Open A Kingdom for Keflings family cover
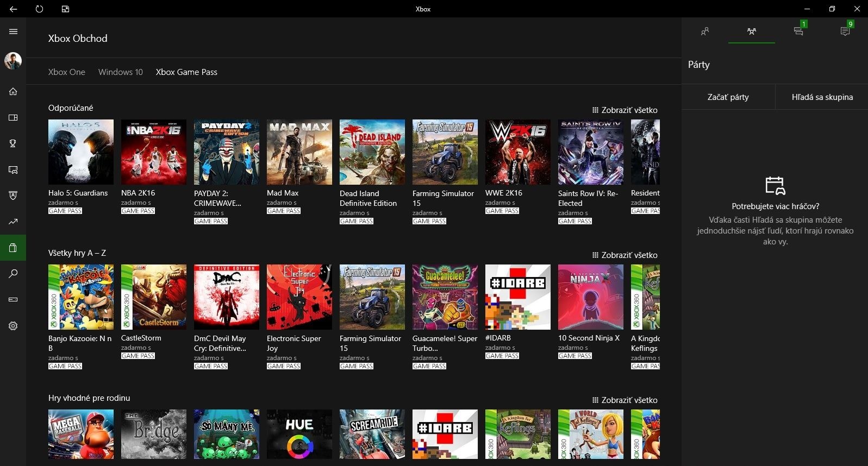This screenshot has width=868, height=466. click(x=518, y=434)
